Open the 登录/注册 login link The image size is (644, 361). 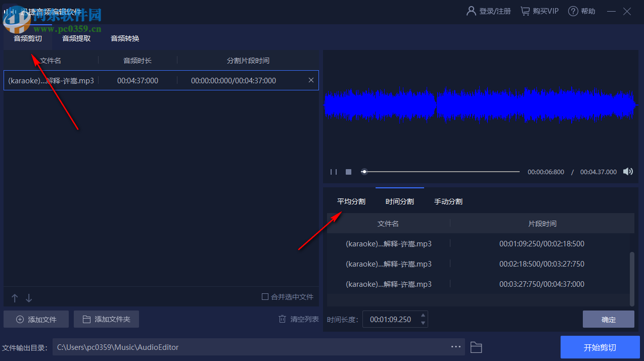click(488, 11)
